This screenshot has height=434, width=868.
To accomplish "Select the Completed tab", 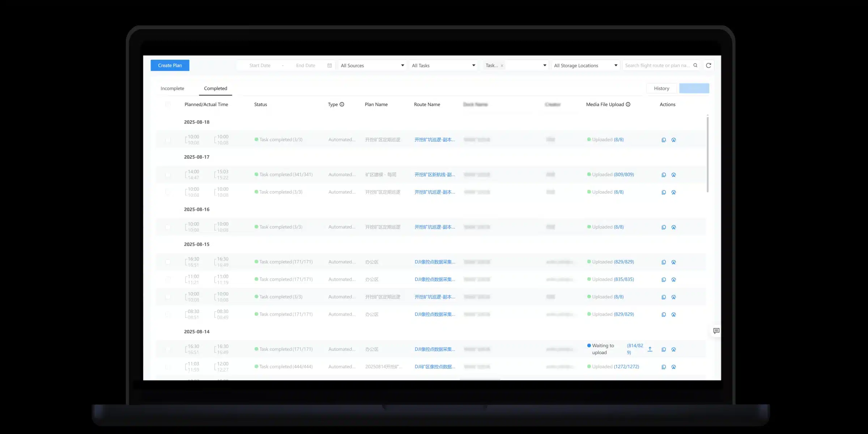I will tap(216, 88).
